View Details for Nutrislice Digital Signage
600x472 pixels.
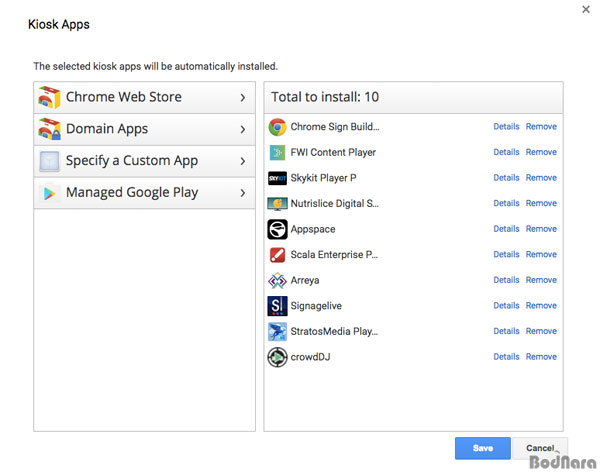coord(506,203)
